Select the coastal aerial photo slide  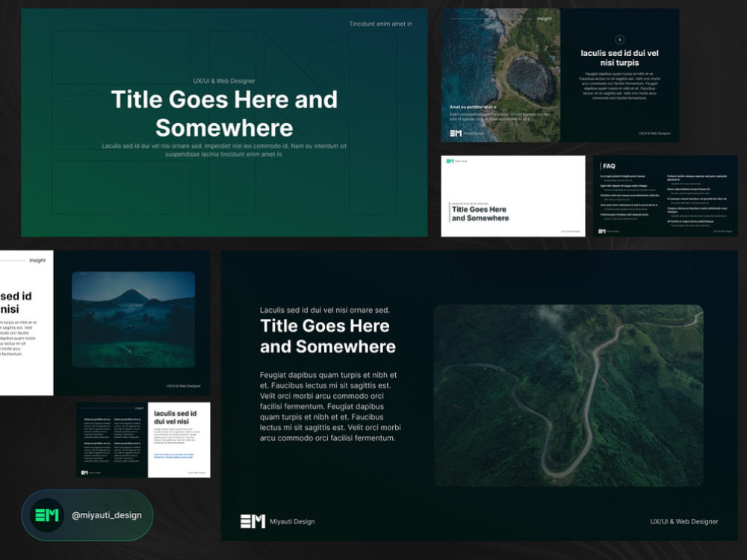click(500, 75)
